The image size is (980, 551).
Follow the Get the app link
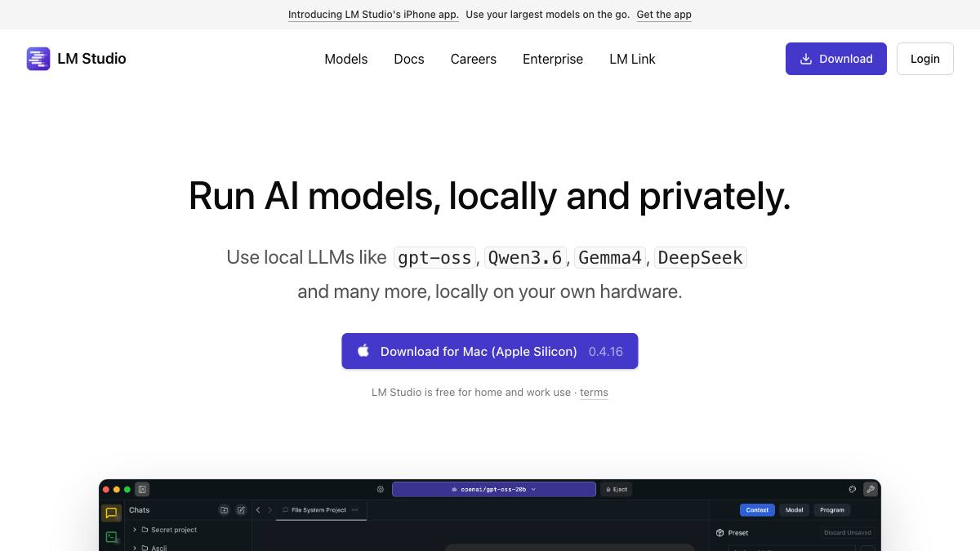(x=664, y=15)
